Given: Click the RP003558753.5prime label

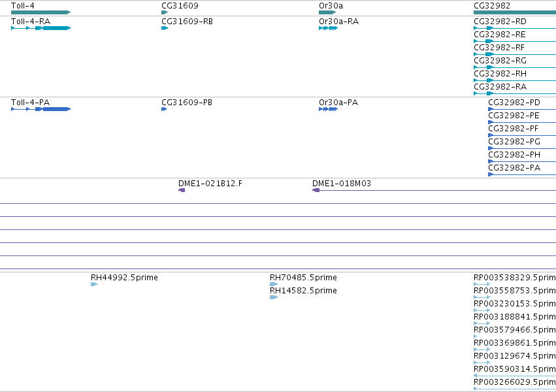Looking at the screenshot, I should (515, 291).
